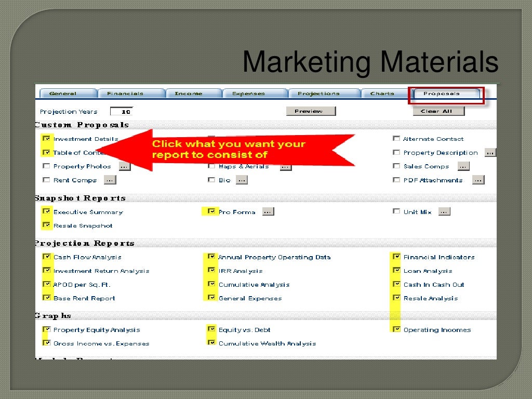Uncheck Gross Income vs. Expenses checkbox

pos(46,343)
